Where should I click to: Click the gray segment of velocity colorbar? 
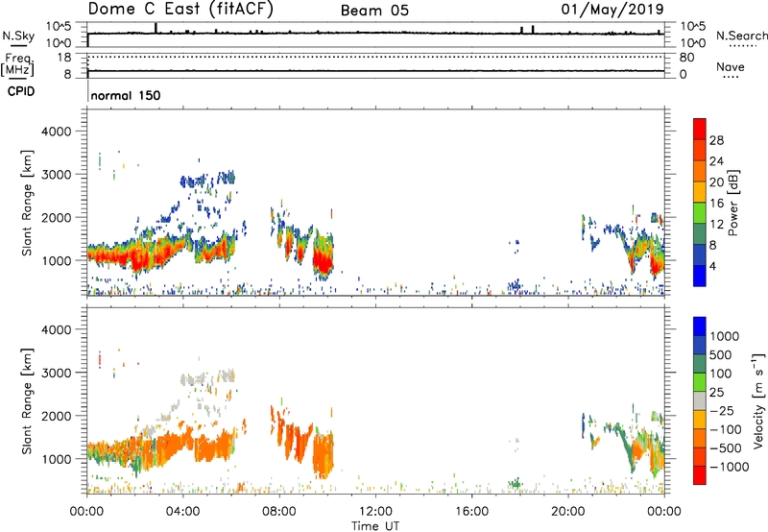[700, 401]
